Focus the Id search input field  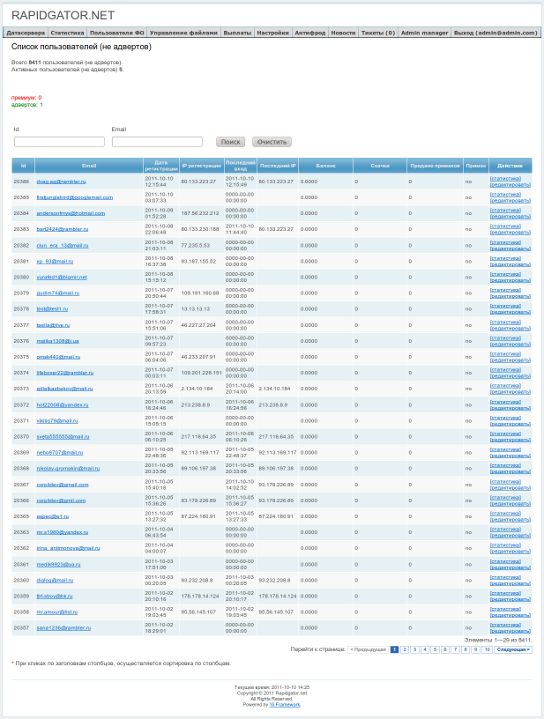tap(59, 142)
